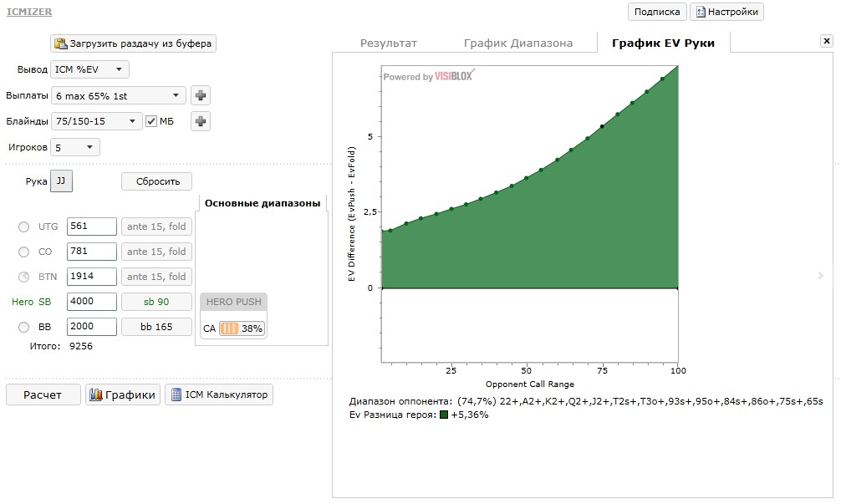Image resolution: width=846 pixels, height=504 pixels.
Task: Open Настройки settings icon button
Action: 699,12
